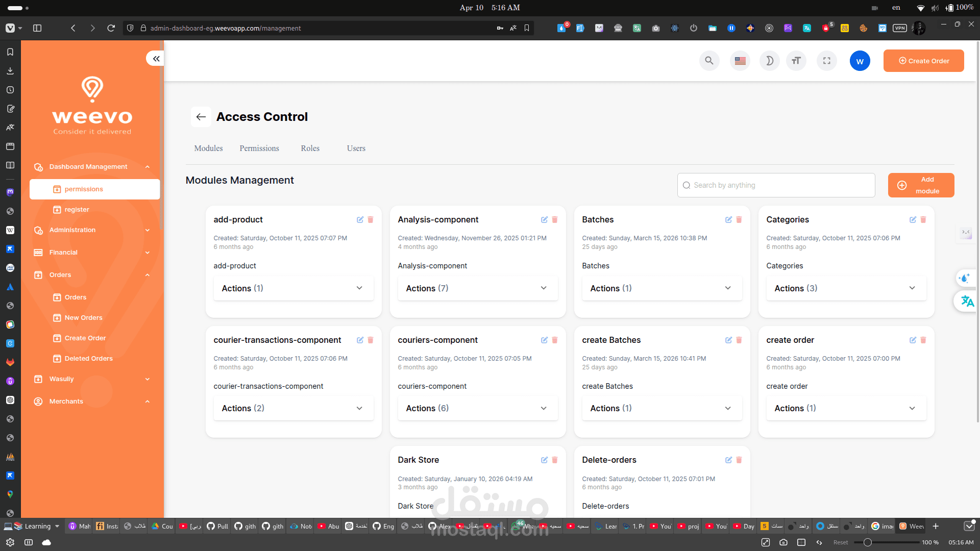This screenshot has height=551, width=980.
Task: Click the edit icon on add-product card
Action: [x=360, y=220]
